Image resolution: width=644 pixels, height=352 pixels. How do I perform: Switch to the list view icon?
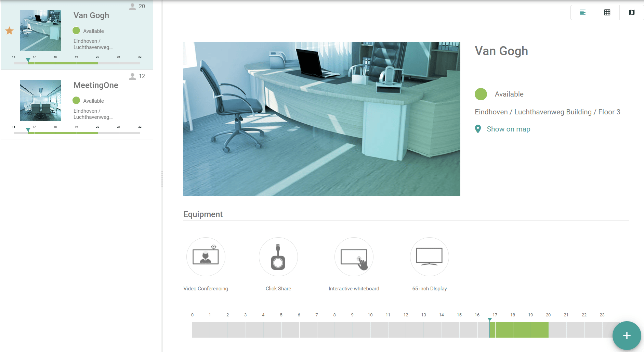(583, 13)
